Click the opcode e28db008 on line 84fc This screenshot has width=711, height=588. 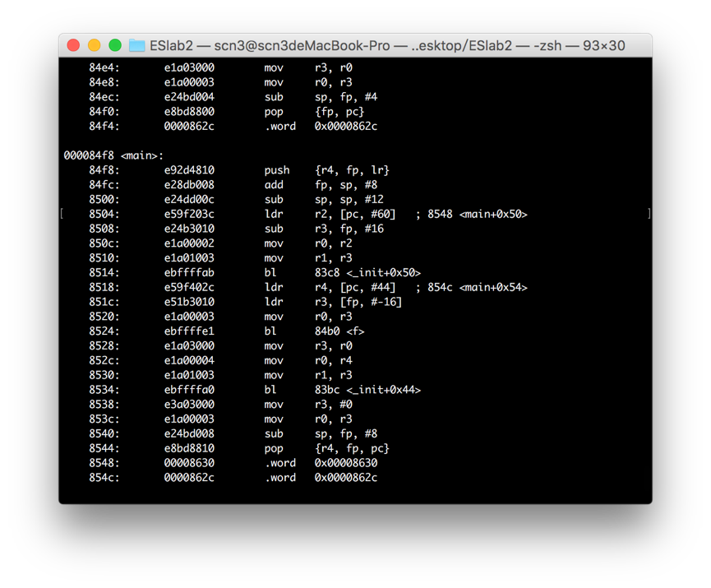tap(189, 185)
